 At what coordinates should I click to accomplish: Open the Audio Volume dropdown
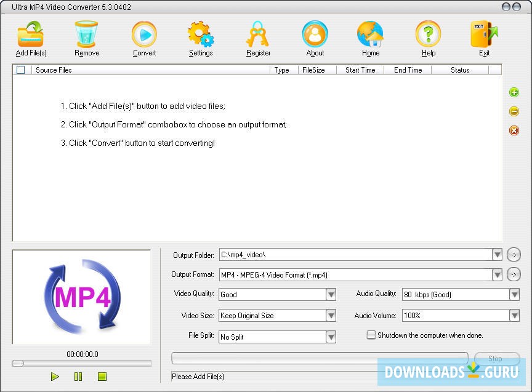click(x=514, y=316)
